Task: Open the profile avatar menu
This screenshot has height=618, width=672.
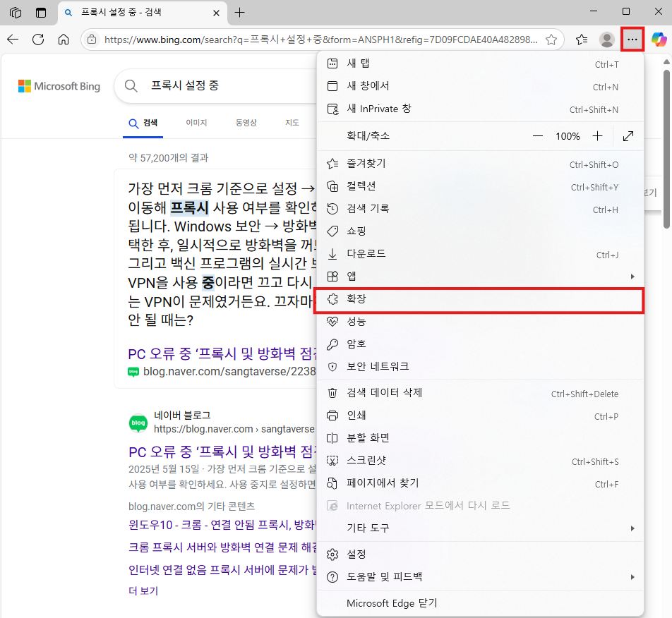Action: [x=607, y=40]
